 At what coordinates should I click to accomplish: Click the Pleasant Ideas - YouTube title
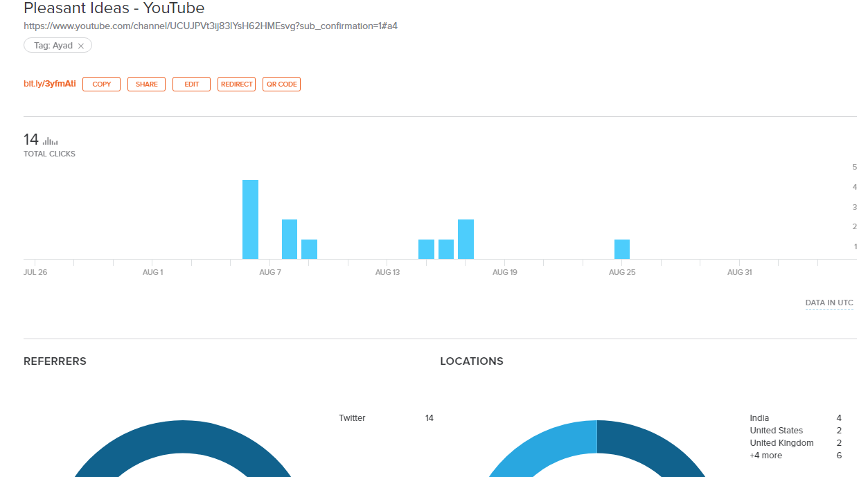(x=114, y=8)
